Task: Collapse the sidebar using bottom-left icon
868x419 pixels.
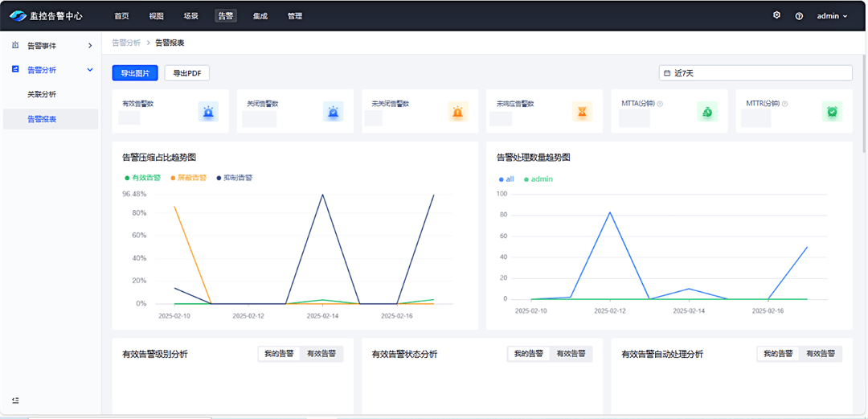Action: click(x=15, y=400)
